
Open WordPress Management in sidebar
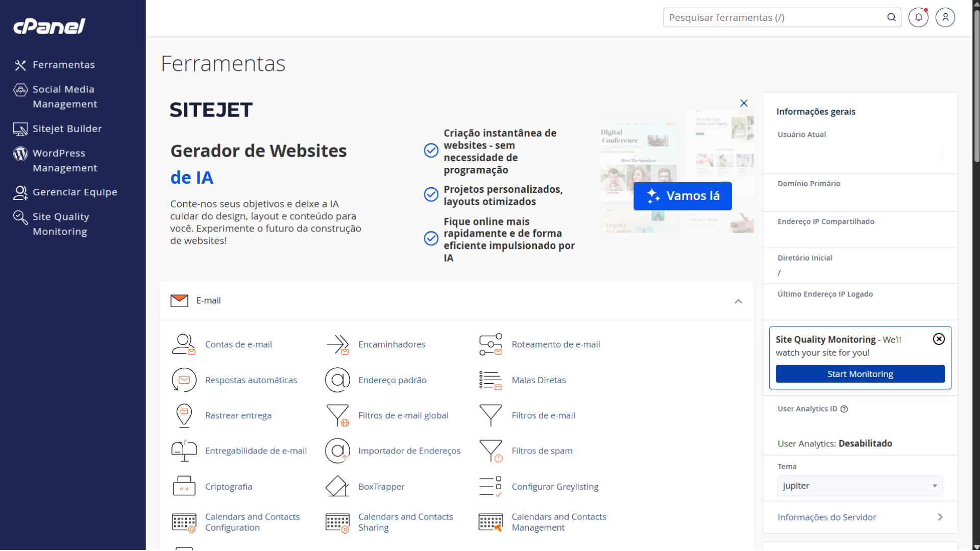coord(65,160)
